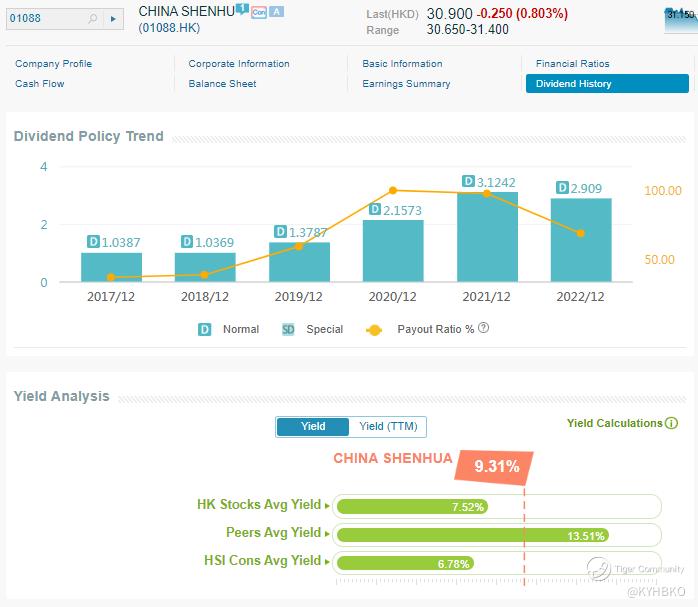
Task: Click the '2019/12' x-axis label
Action: pyautogui.click(x=298, y=297)
